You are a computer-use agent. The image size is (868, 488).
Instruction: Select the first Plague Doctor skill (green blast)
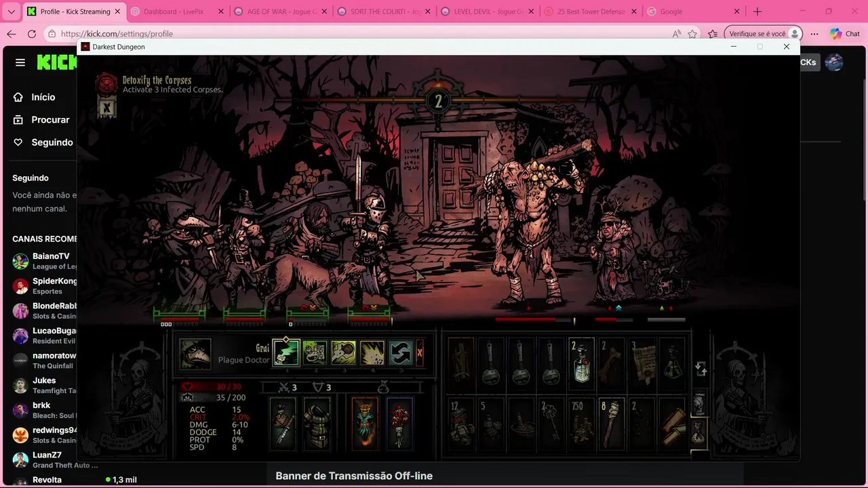click(x=285, y=352)
